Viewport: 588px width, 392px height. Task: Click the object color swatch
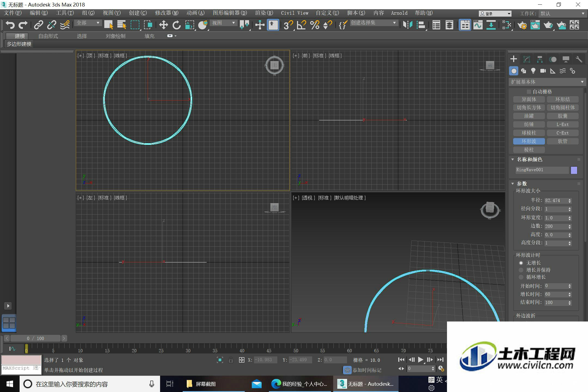[x=574, y=170]
